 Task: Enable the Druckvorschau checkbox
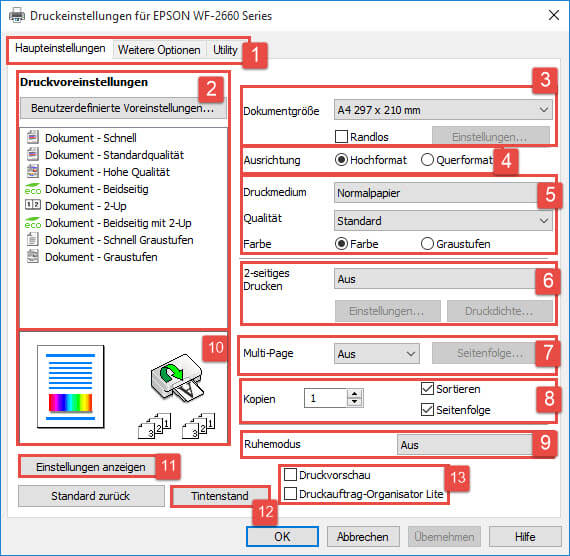290,475
